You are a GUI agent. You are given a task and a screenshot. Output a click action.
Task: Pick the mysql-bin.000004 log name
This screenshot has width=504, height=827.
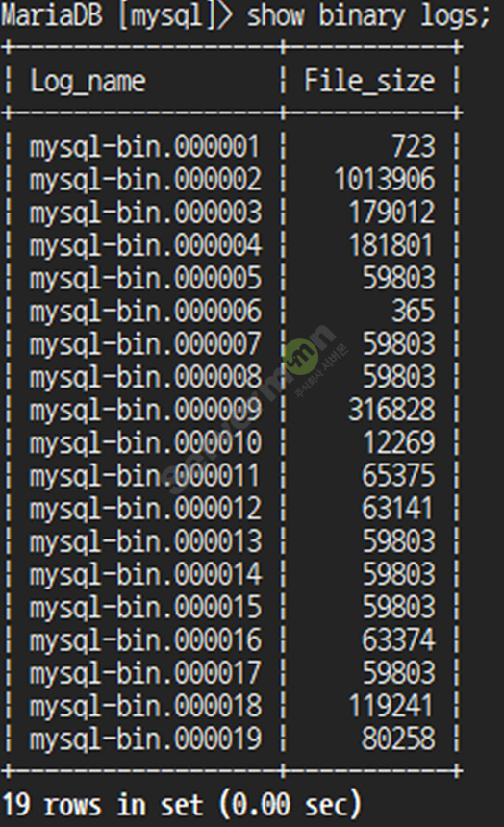144,246
